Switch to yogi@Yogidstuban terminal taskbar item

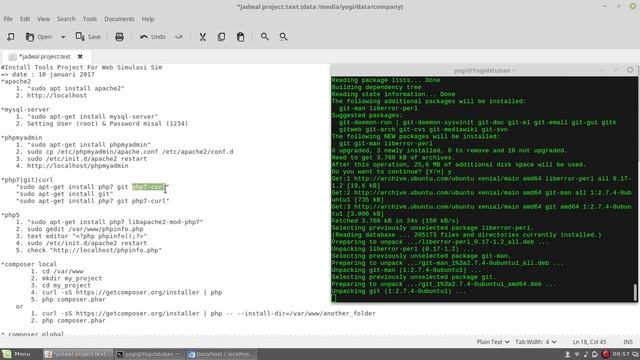click(149, 354)
